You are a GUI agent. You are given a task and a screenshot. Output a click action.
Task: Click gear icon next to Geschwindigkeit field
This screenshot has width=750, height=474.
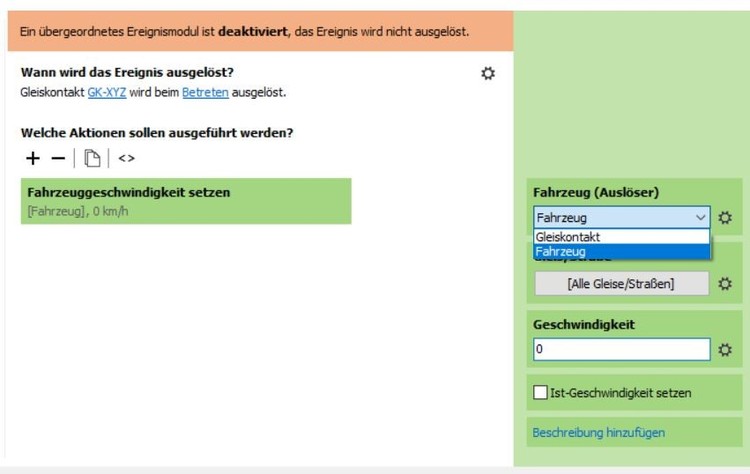[x=725, y=350]
